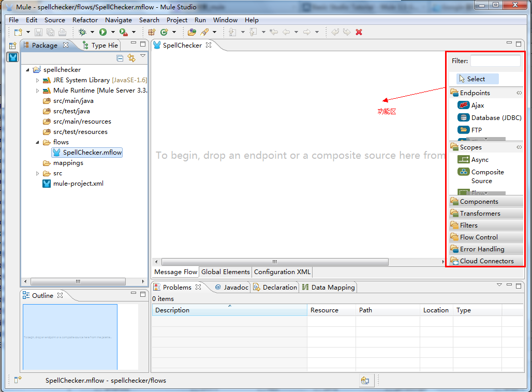Sort the Problems table by Description column
532x392 pixels.
(x=229, y=310)
